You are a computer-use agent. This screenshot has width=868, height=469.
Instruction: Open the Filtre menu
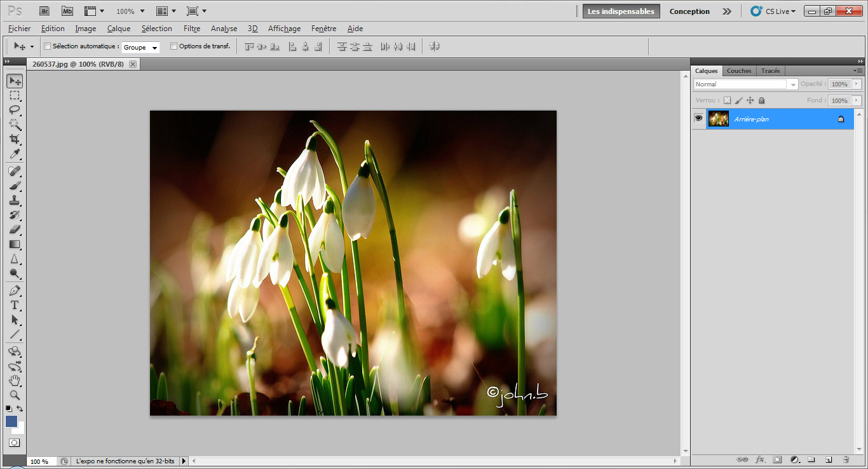click(191, 29)
